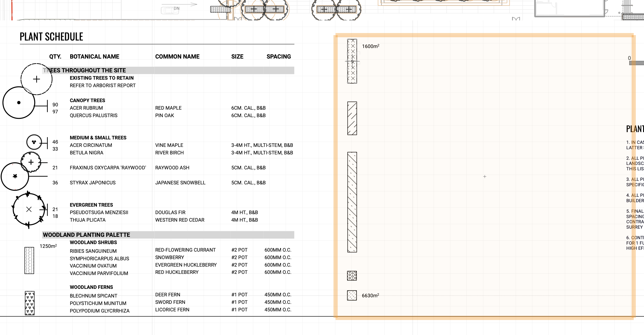644x335 pixels.
Task: Select the woodland shrubs hatch swatch
Action: coord(29,261)
